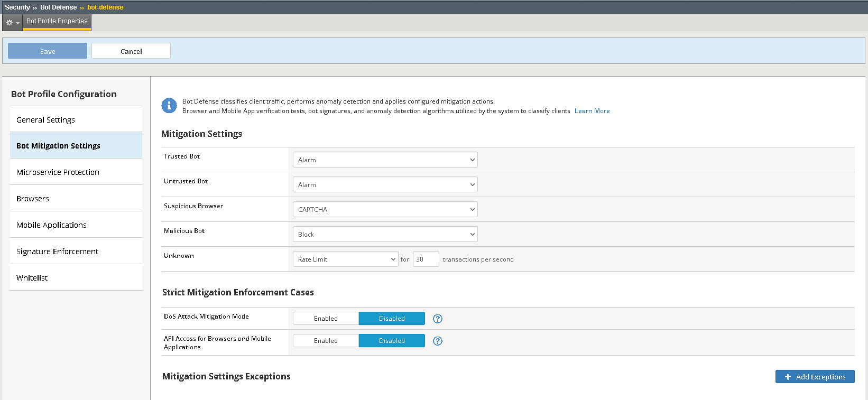Screen dimensions: 868x400
Task: Click the Save button
Action: coord(48,51)
